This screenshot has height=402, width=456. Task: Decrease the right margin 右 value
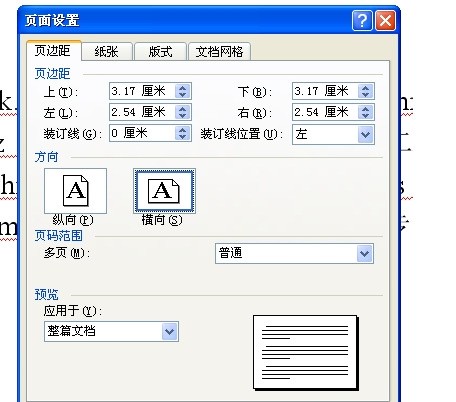click(365, 116)
